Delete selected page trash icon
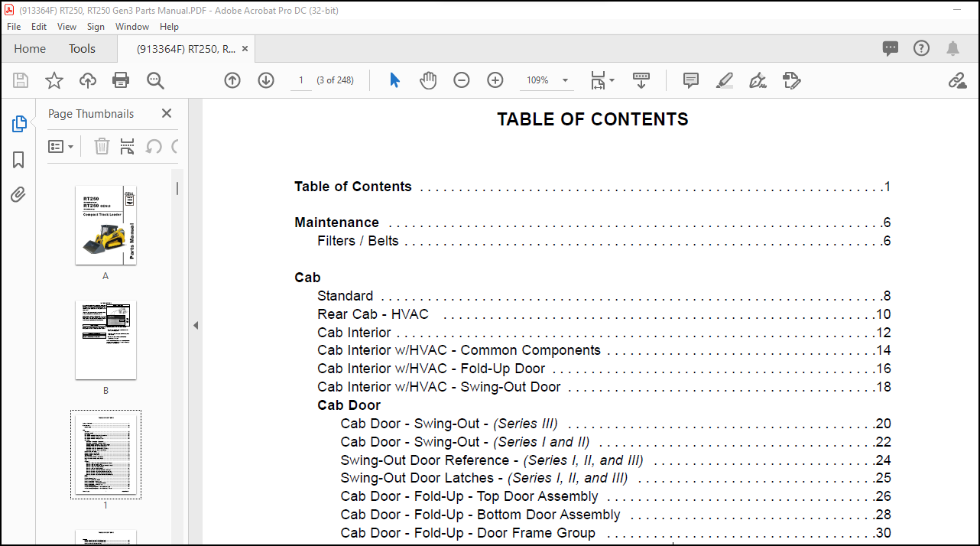The width and height of the screenshot is (980, 546). coord(102,146)
